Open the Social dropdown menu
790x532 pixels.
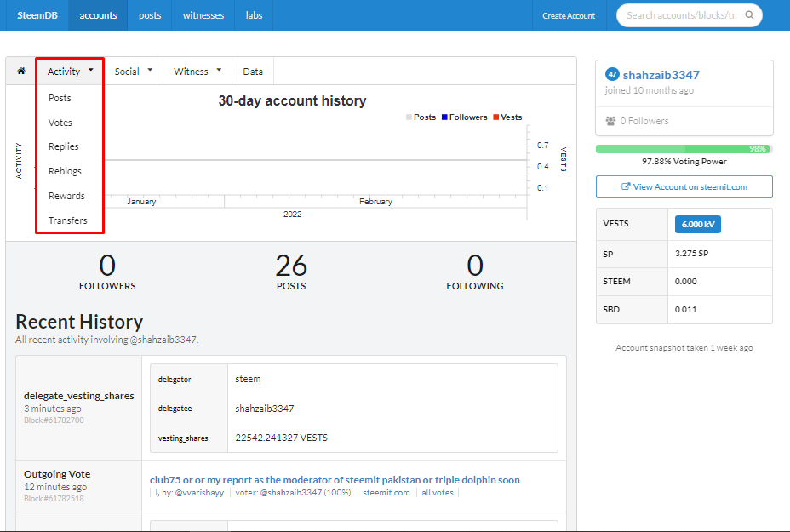(x=133, y=71)
